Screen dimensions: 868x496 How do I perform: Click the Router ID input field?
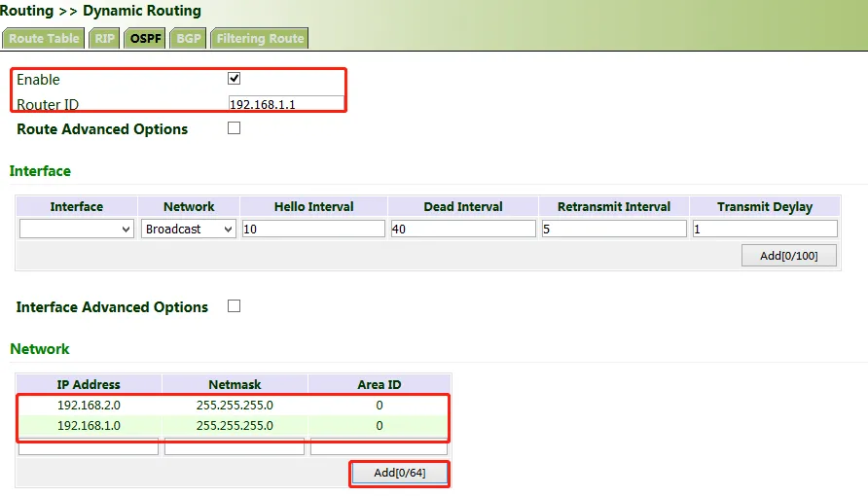click(286, 103)
